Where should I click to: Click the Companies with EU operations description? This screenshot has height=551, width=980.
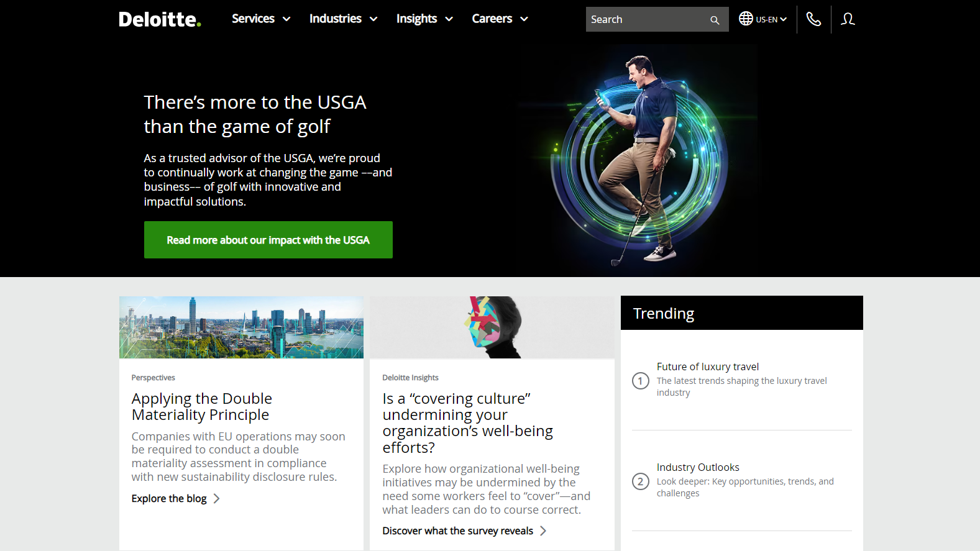coord(239,457)
